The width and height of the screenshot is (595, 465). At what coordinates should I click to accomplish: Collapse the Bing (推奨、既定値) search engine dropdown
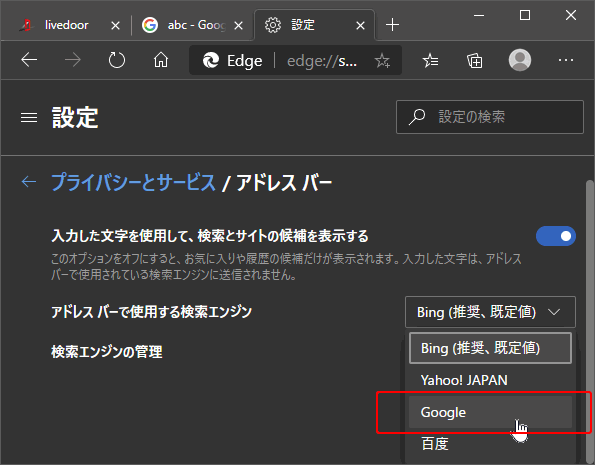pyautogui.click(x=490, y=312)
